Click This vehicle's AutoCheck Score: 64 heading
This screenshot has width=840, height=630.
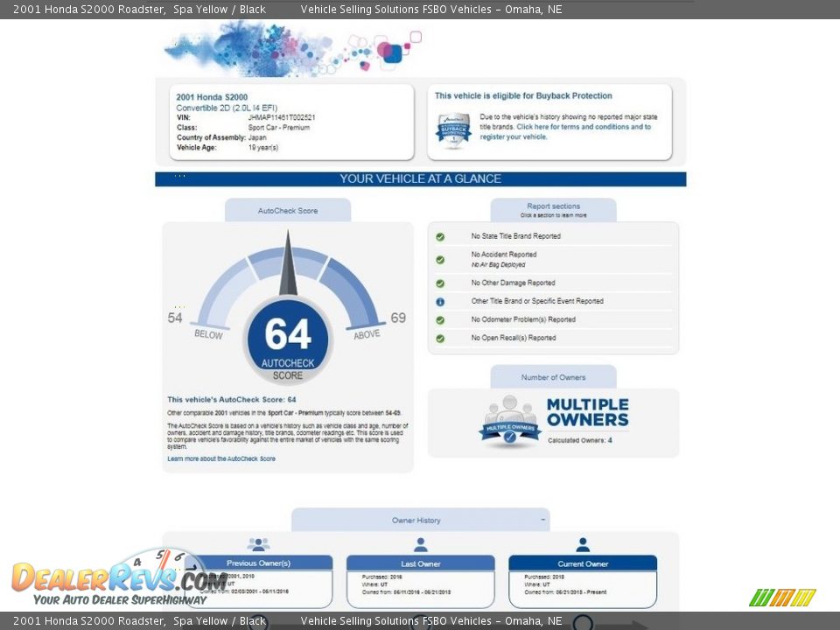[x=231, y=400]
